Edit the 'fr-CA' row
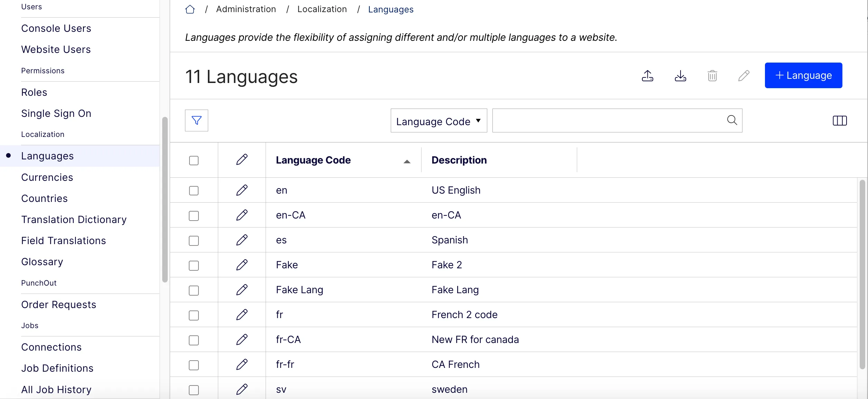This screenshot has height=399, width=868. tap(242, 340)
